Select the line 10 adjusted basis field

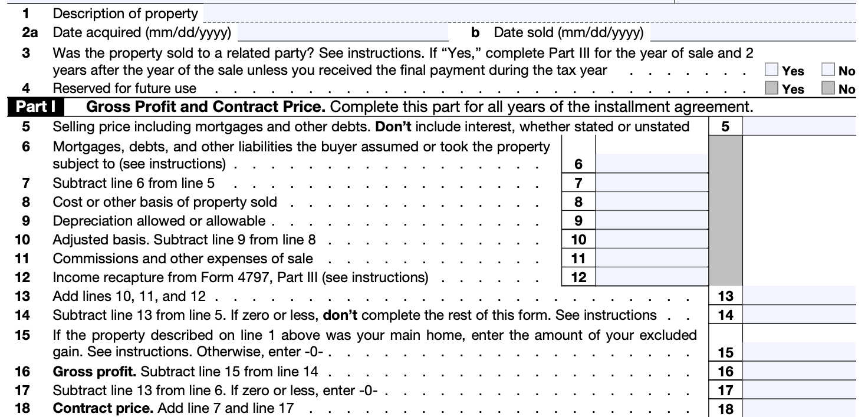tap(652, 239)
